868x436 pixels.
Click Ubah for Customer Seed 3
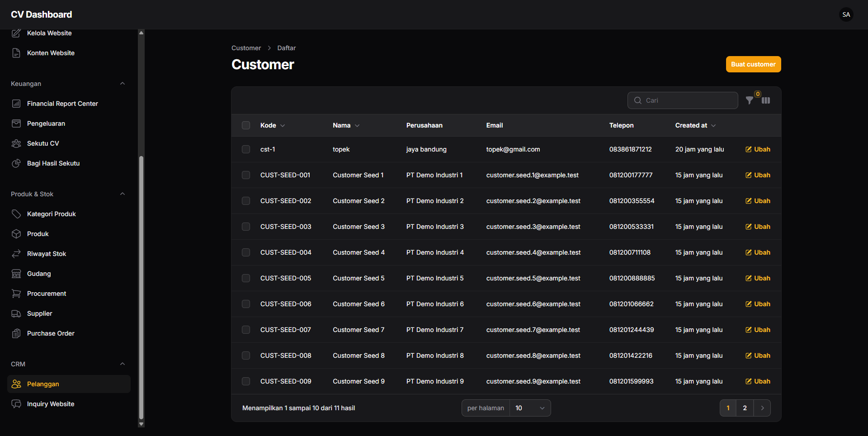pyautogui.click(x=758, y=227)
